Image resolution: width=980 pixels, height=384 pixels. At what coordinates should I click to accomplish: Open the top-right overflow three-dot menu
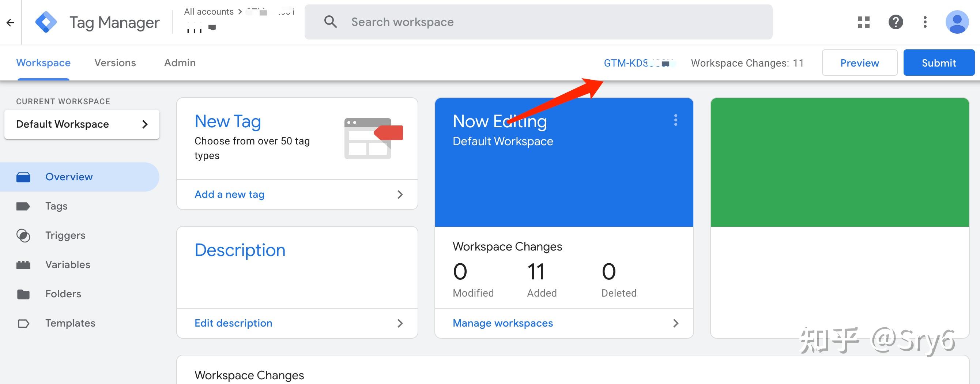pyautogui.click(x=925, y=22)
